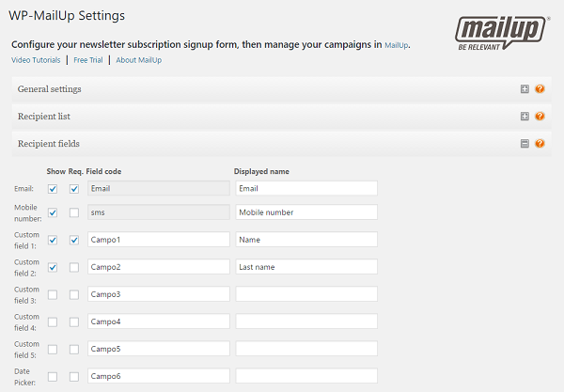564x392 pixels.
Task: Open help icon for General settings
Action: (x=540, y=89)
